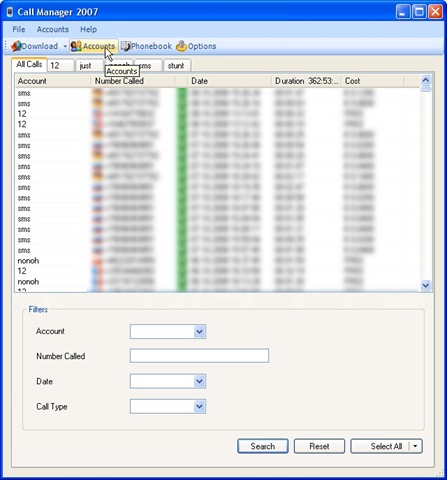Open the Accounts menu

coord(53,29)
